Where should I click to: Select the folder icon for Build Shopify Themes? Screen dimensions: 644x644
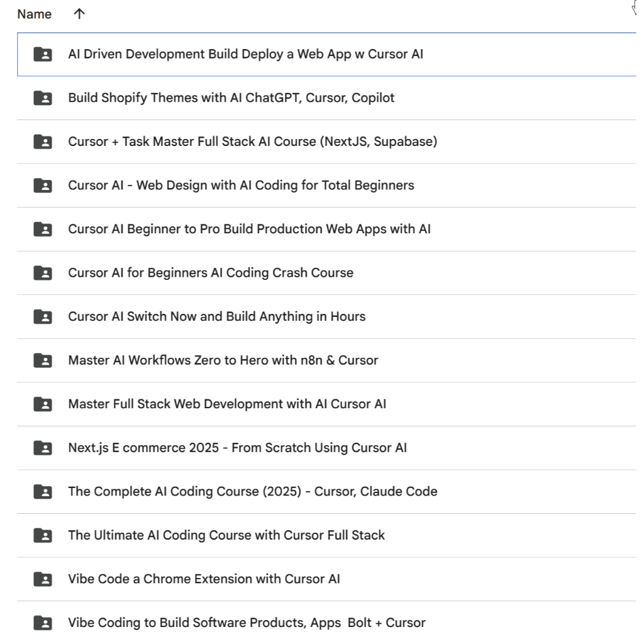(x=42, y=97)
